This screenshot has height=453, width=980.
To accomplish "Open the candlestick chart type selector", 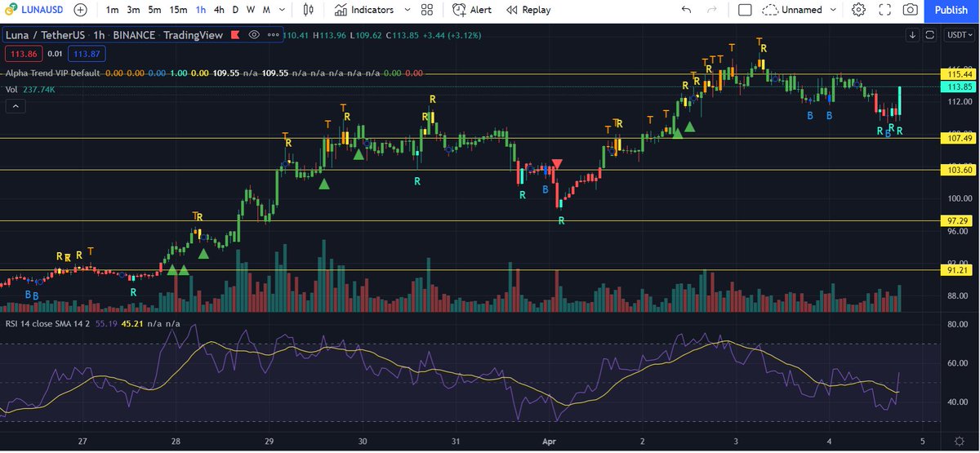I will [308, 10].
